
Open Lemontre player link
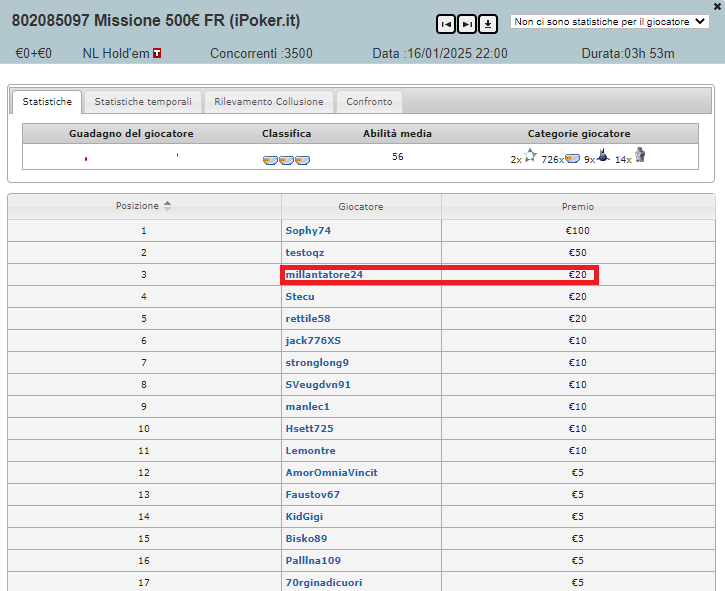[310, 451]
